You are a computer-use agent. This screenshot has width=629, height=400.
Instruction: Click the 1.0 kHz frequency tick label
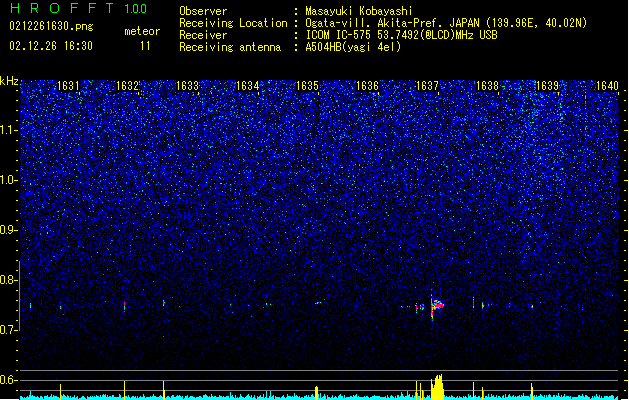click(x=9, y=180)
